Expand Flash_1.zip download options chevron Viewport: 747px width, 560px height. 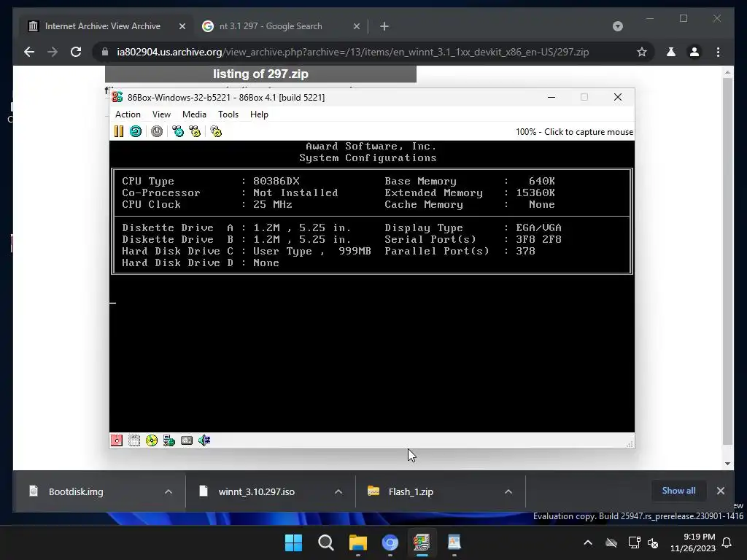[508, 491]
